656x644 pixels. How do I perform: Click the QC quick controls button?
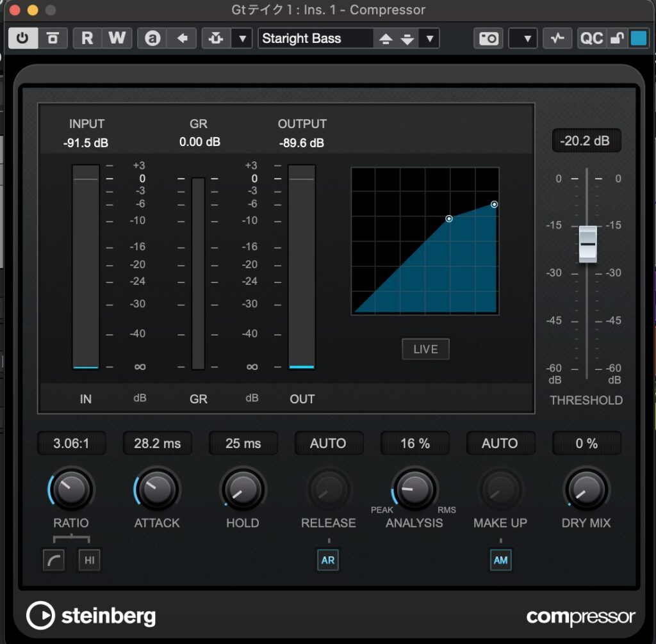(591, 38)
